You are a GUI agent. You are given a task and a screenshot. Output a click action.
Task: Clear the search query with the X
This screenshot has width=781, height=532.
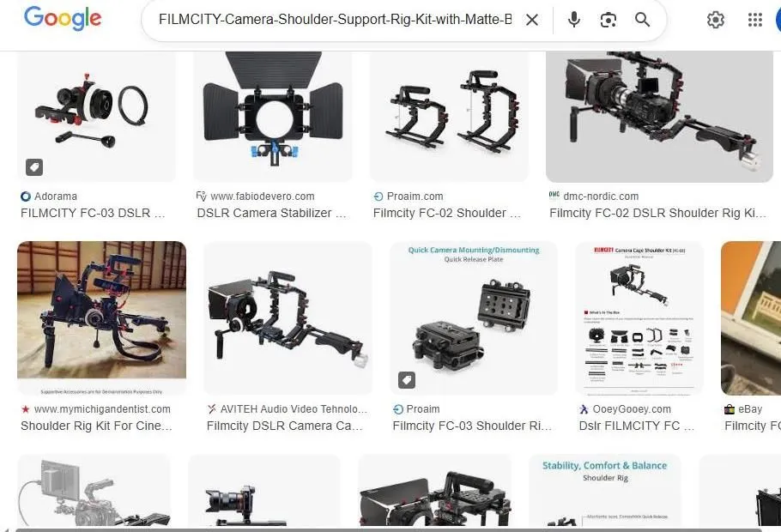pos(531,19)
